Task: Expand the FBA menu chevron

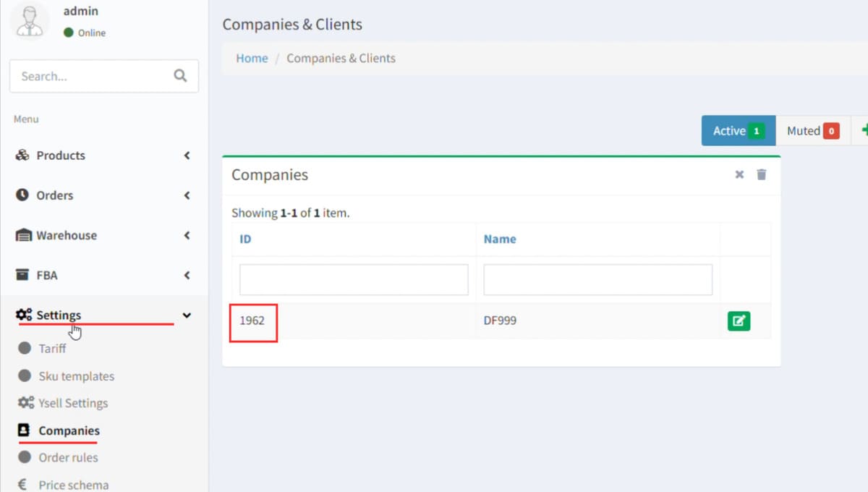Action: point(187,275)
